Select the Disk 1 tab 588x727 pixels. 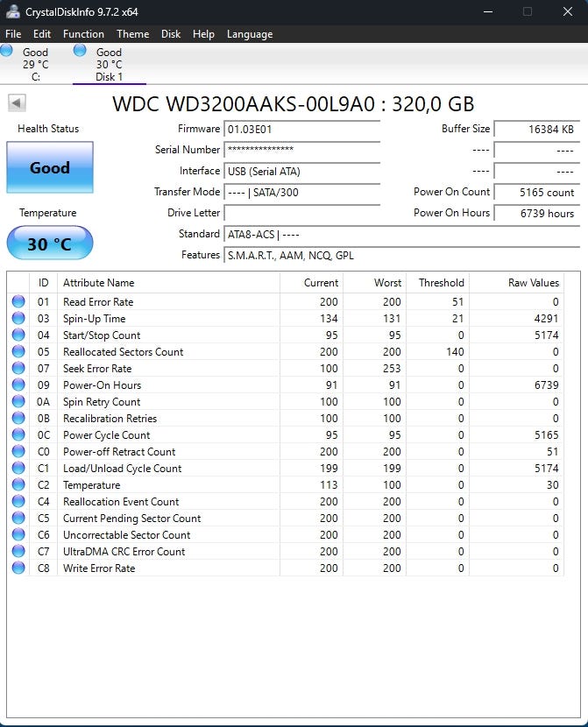[109, 64]
